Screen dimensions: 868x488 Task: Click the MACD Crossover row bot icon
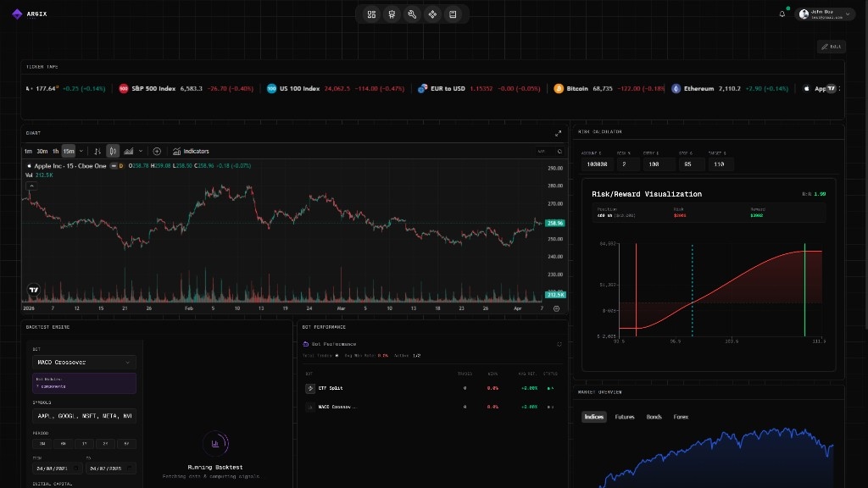[x=310, y=407]
